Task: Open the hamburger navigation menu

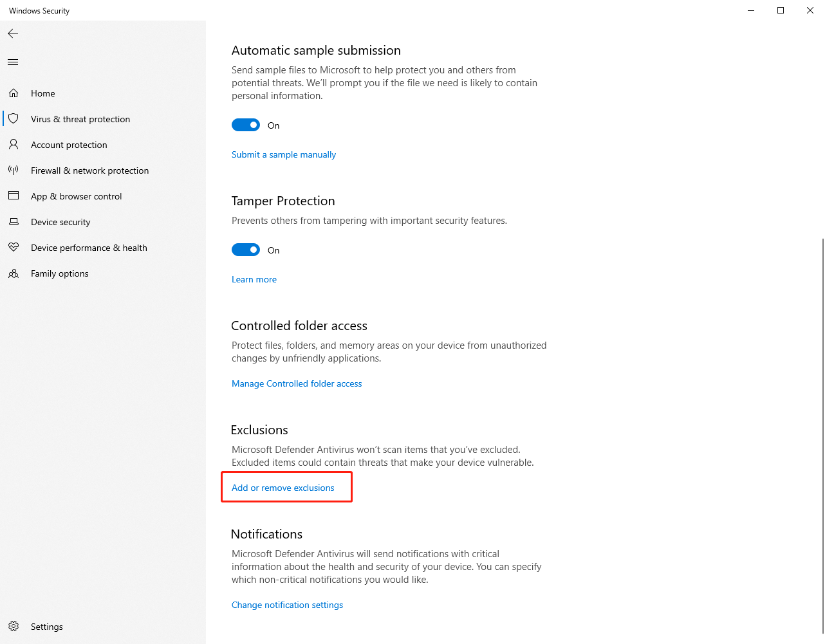Action: tap(13, 62)
